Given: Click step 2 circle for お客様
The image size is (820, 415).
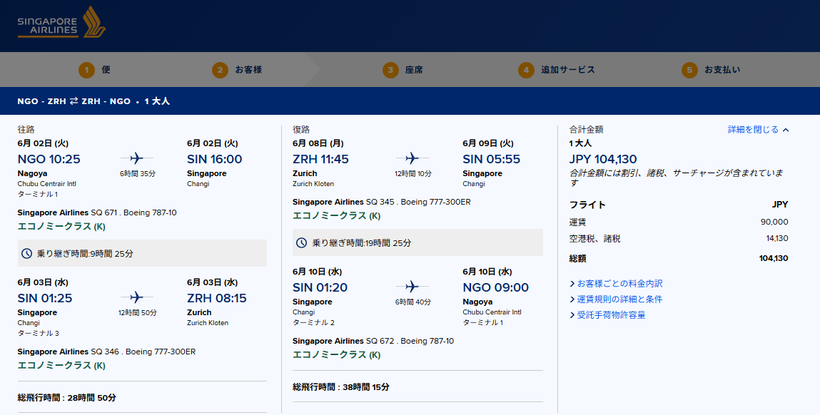Looking at the screenshot, I should click(220, 70).
